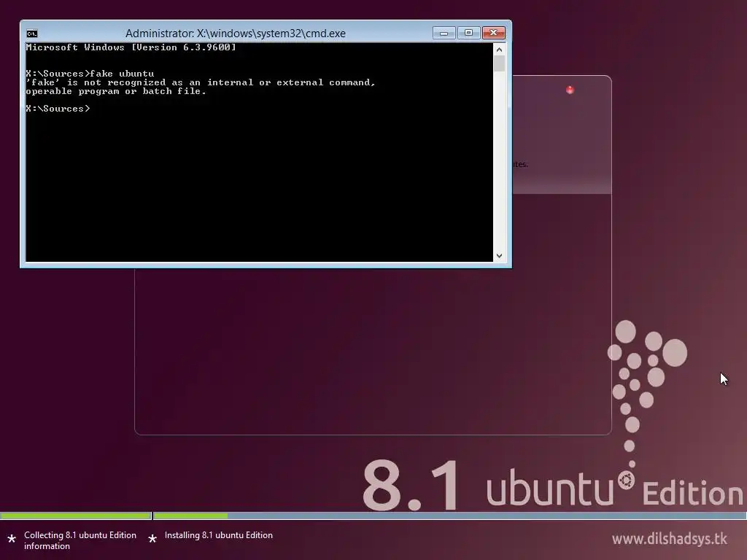Minimize the cmd.exe window
747x560 pixels.
444,33
